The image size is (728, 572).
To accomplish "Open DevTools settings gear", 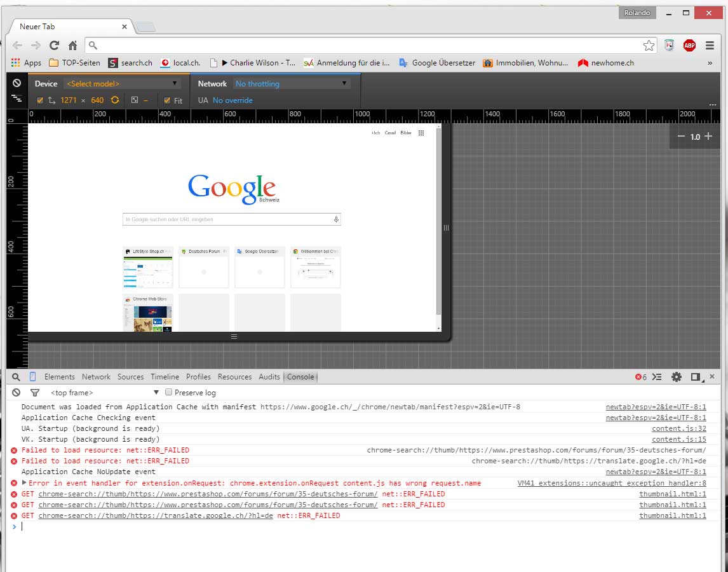I will [677, 377].
